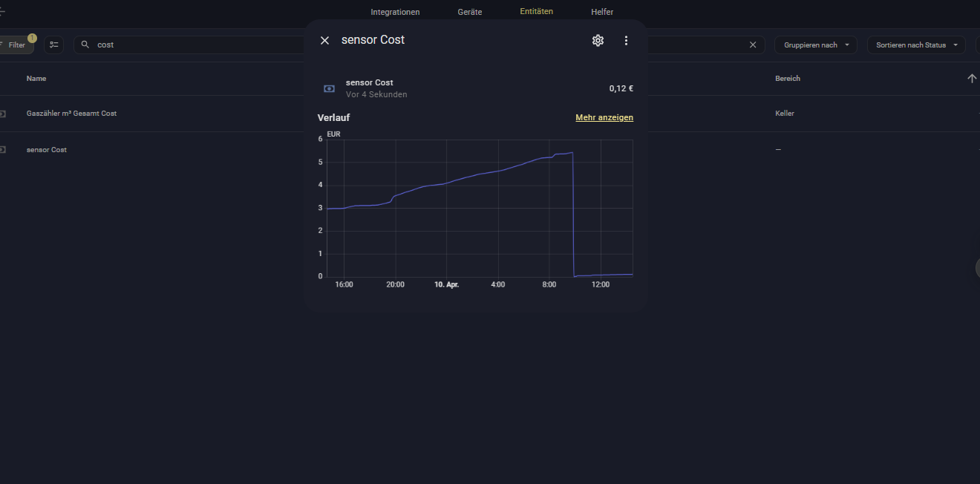
Task: Toggle selection mode checklist icon
Action: tap(53, 45)
